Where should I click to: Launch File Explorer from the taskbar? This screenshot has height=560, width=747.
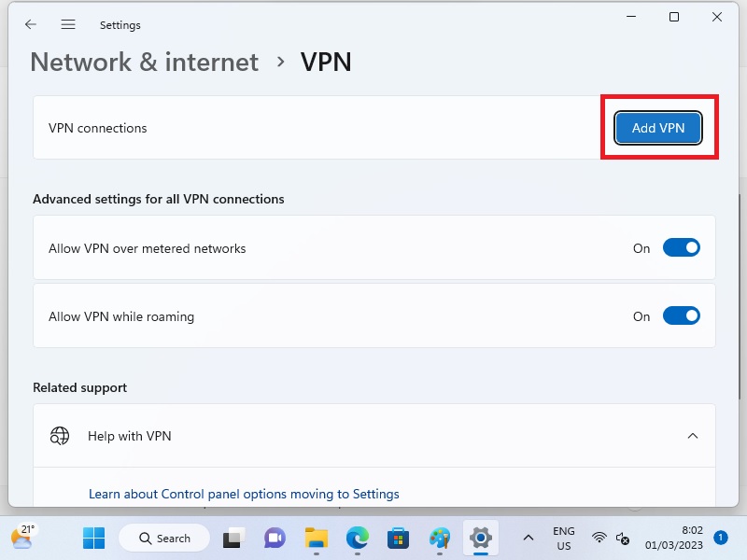coord(317,539)
